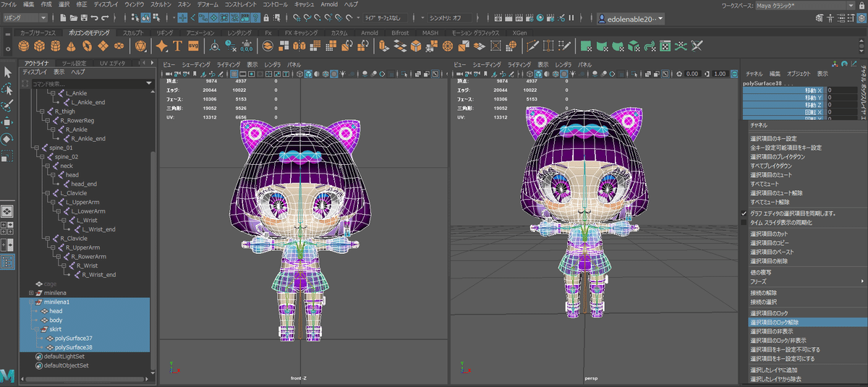Image resolution: width=868 pixels, height=387 pixels.
Task: Create a polygon cube from shelf
Action: (40, 46)
